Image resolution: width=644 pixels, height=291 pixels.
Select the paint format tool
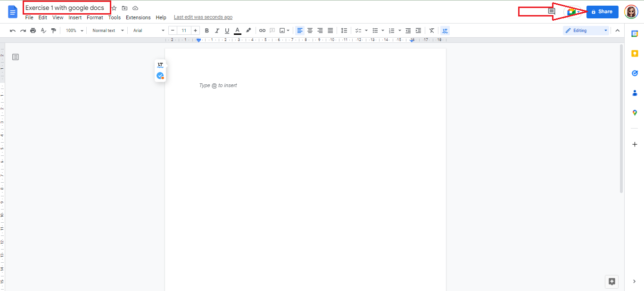pyautogui.click(x=53, y=31)
